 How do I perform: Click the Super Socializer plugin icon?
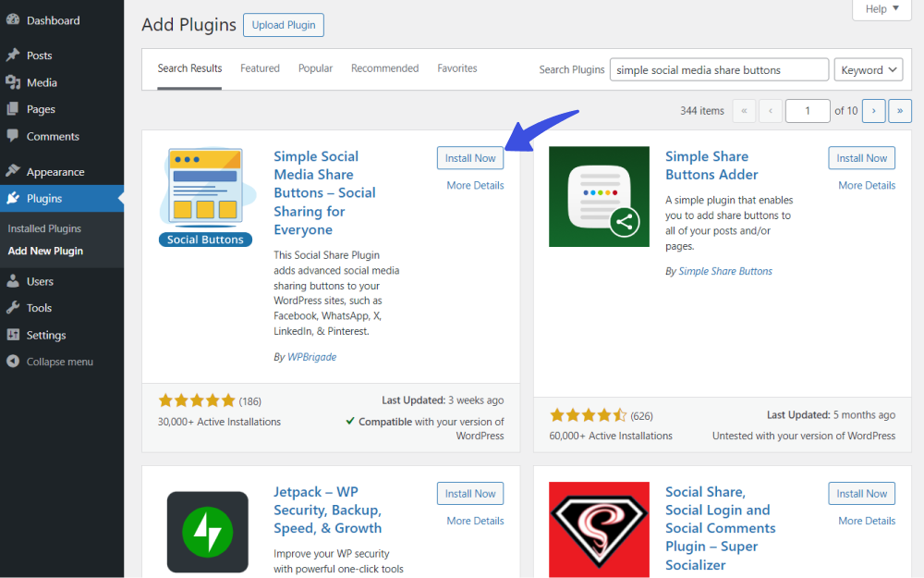(599, 530)
